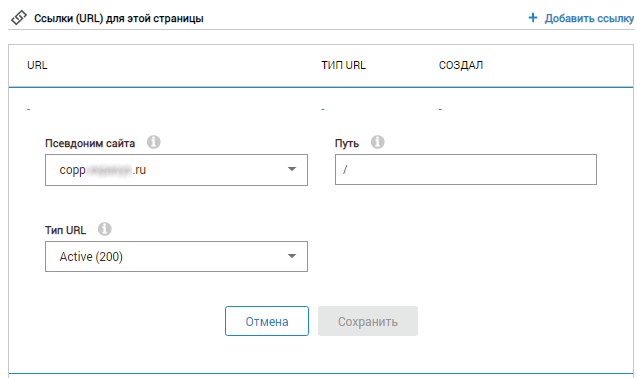
Task: Click the Сохранить button
Action: point(368,321)
